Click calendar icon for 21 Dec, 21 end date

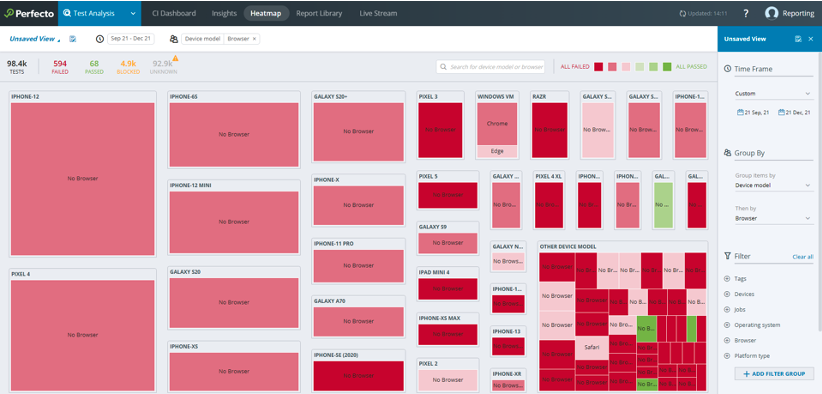(x=782, y=112)
